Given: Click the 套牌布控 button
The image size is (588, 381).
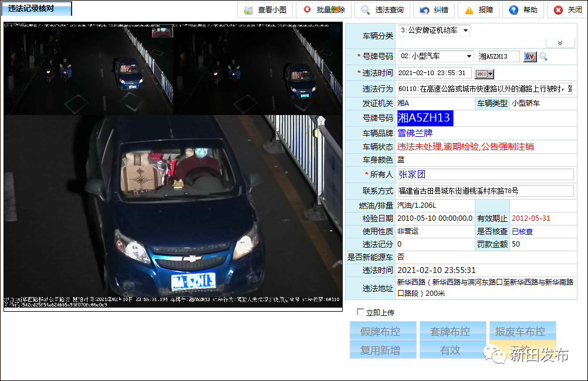Looking at the screenshot, I should pyautogui.click(x=452, y=331).
